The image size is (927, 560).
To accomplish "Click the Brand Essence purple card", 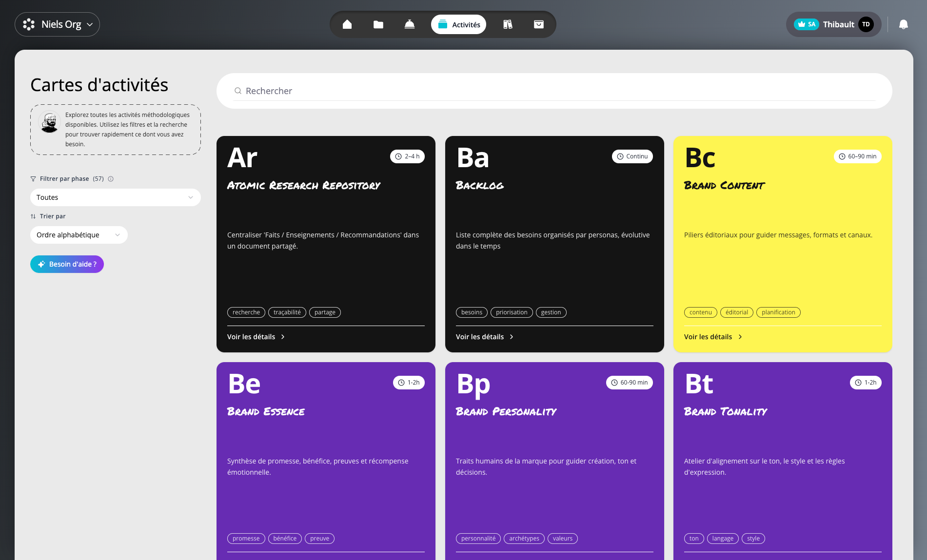I will coord(326,448).
